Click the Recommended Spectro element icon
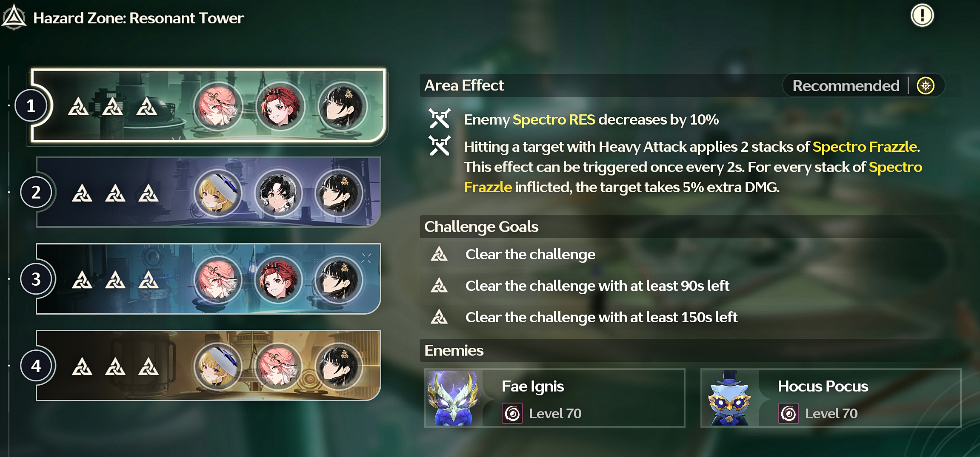Screen dimensions: 980x457 coord(926,86)
